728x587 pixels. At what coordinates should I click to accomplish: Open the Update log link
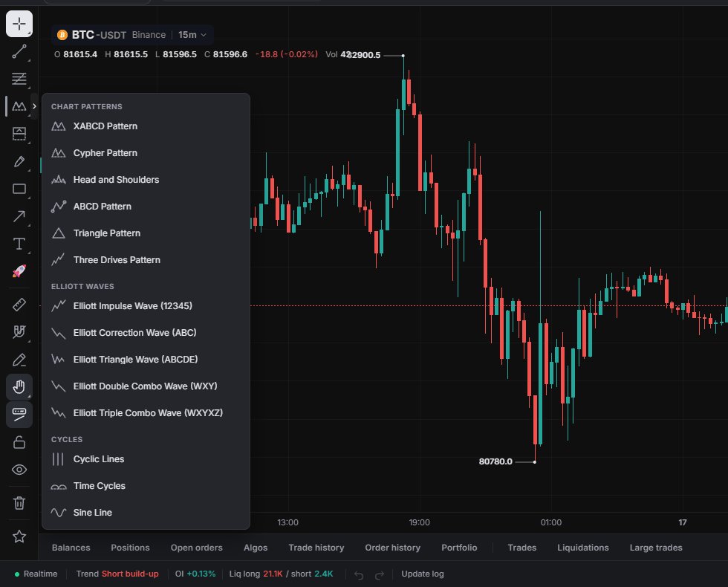(x=423, y=574)
